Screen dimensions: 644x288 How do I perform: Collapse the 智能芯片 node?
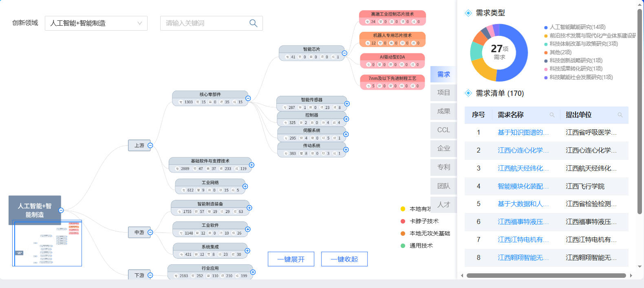tap(344, 53)
